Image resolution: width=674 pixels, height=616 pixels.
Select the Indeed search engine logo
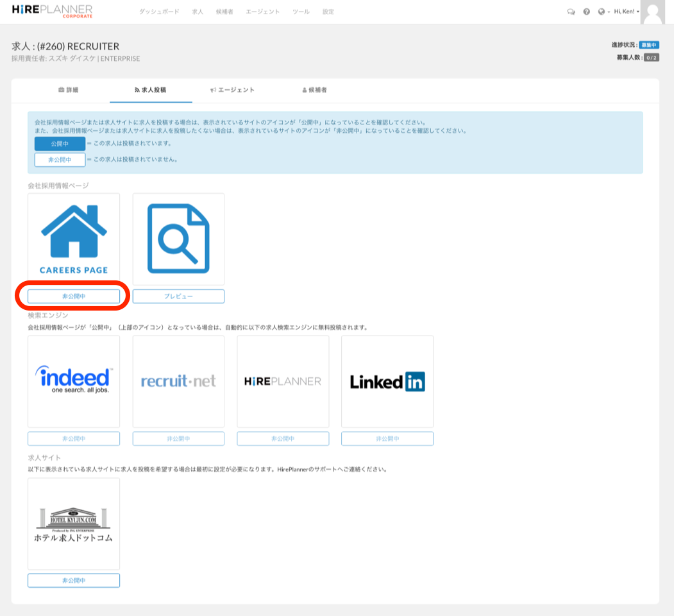click(x=73, y=381)
